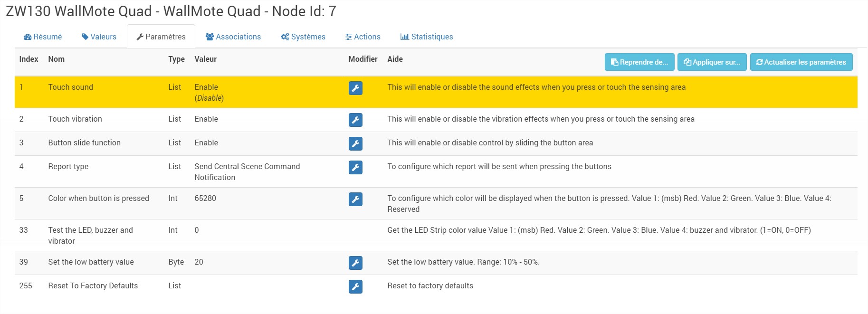Click the sliding button area help text

point(490,143)
